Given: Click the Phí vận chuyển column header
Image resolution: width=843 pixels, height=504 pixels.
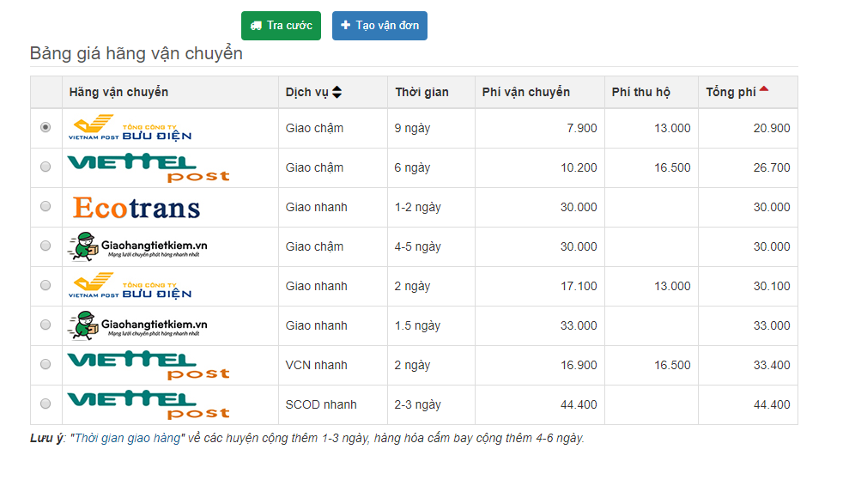Looking at the screenshot, I should point(525,92).
